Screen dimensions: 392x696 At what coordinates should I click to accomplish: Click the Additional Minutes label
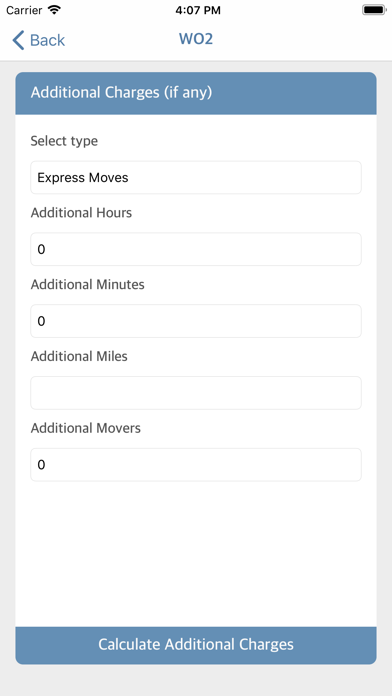(87, 285)
